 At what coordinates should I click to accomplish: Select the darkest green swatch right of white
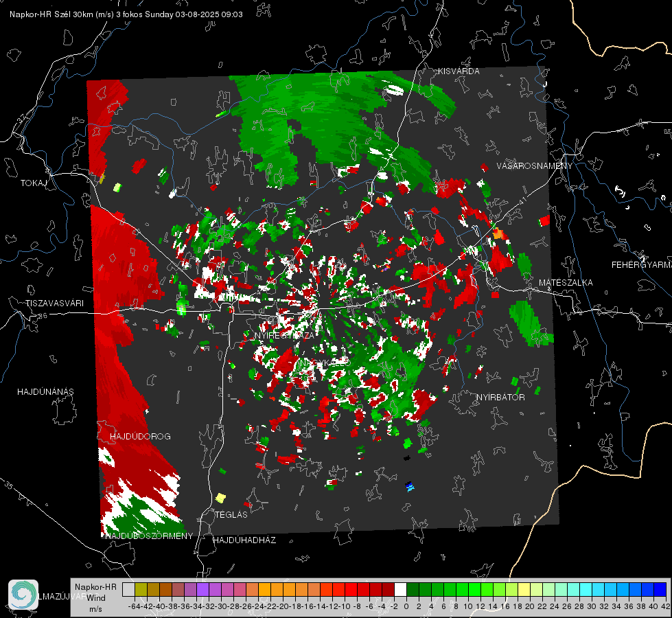coord(413,589)
